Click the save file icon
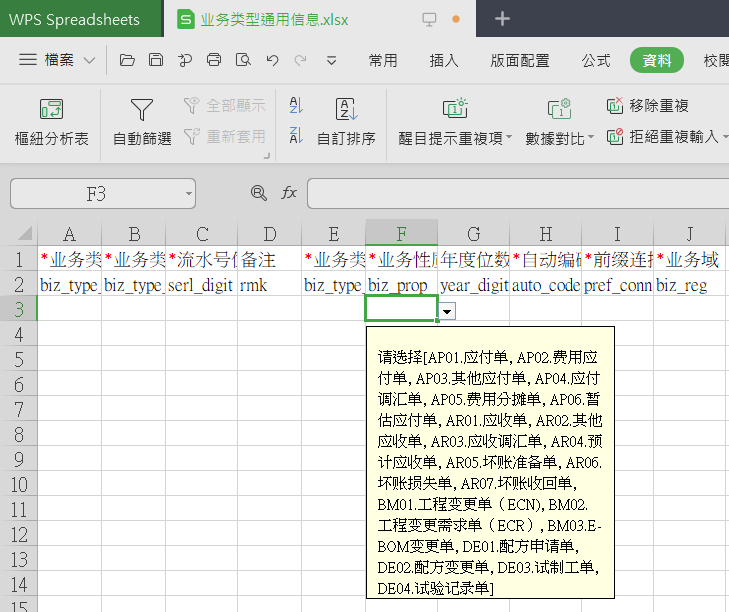Image resolution: width=729 pixels, height=612 pixels. tap(156, 60)
